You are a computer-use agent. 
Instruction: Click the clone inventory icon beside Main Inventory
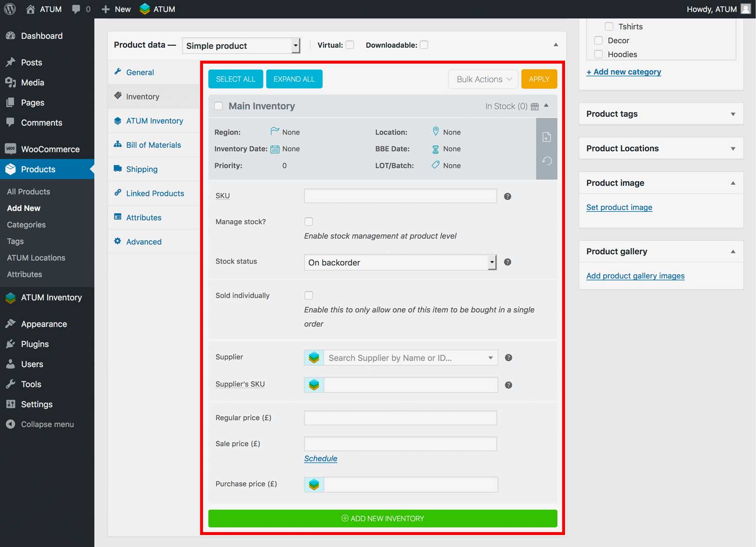click(x=546, y=137)
